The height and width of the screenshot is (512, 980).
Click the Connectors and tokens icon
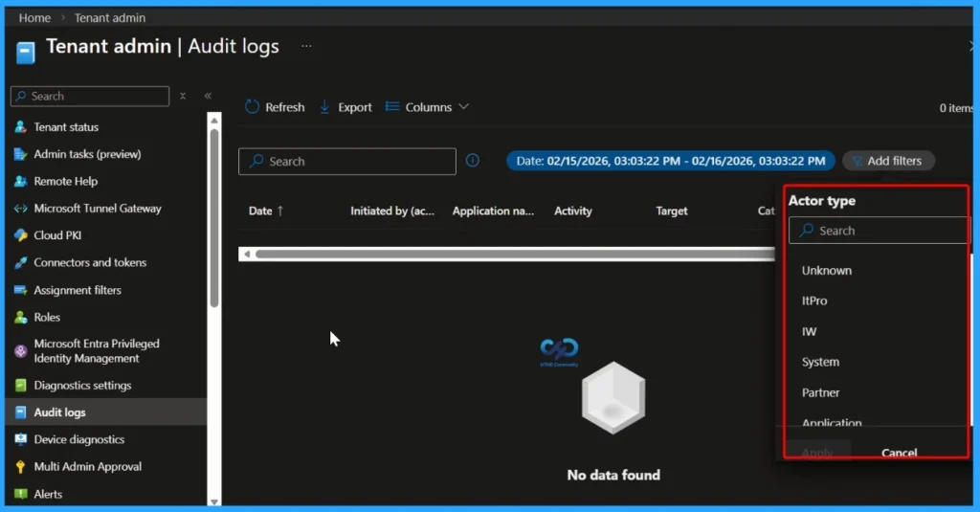pyautogui.click(x=20, y=262)
